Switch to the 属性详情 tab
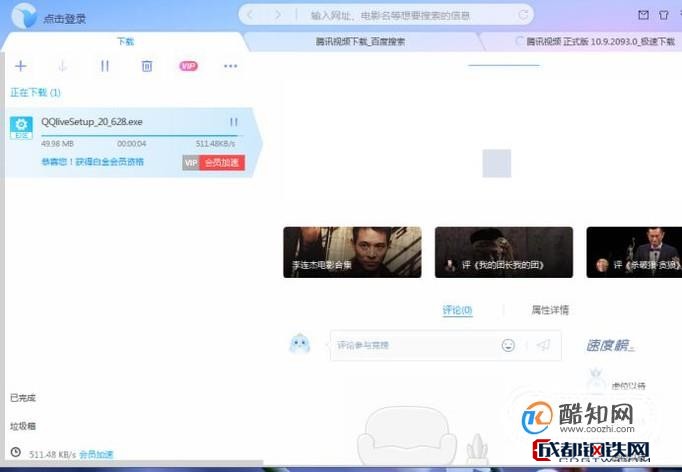The width and height of the screenshot is (682, 472). click(550, 310)
